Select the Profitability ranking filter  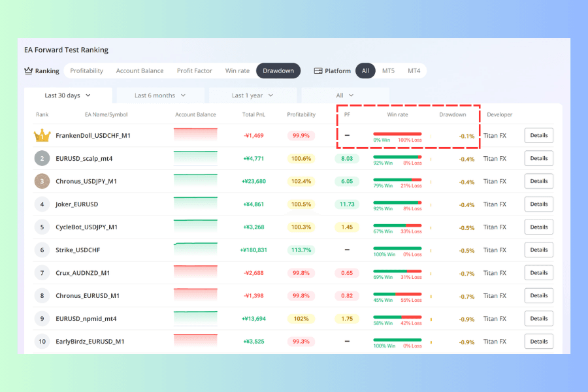[87, 71]
